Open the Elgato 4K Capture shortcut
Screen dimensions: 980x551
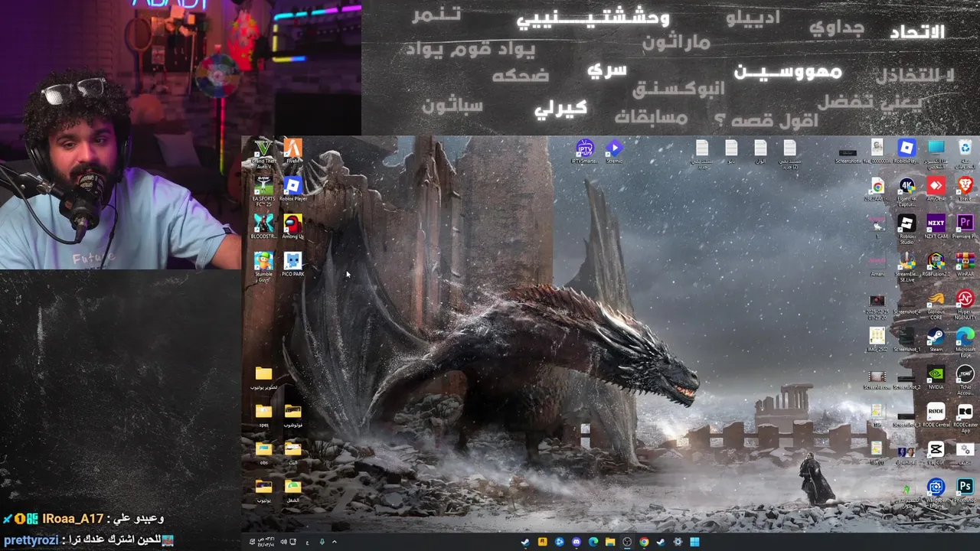click(906, 192)
